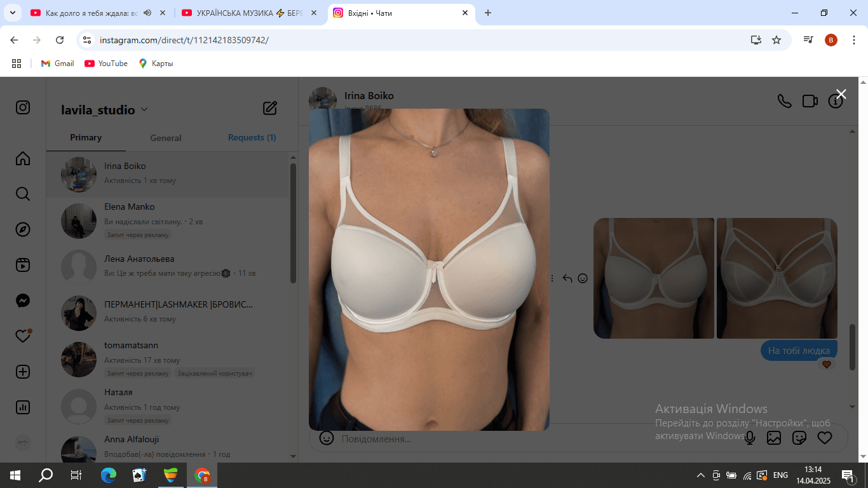Open emoji picker in message box
868x488 pixels.
click(327, 438)
